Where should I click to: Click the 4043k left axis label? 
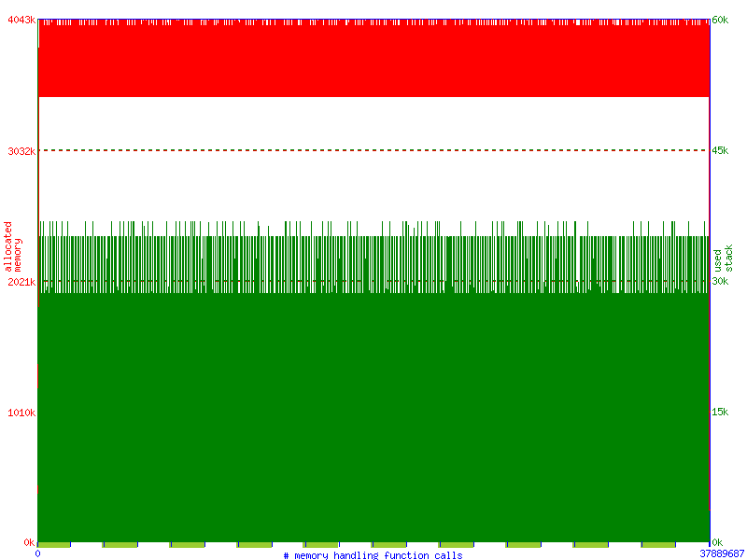click(21, 20)
